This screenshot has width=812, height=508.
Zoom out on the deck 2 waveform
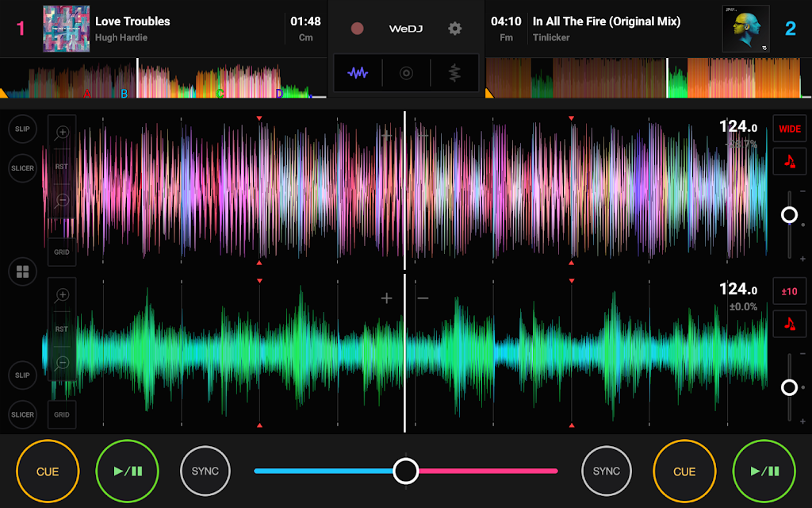point(62,363)
